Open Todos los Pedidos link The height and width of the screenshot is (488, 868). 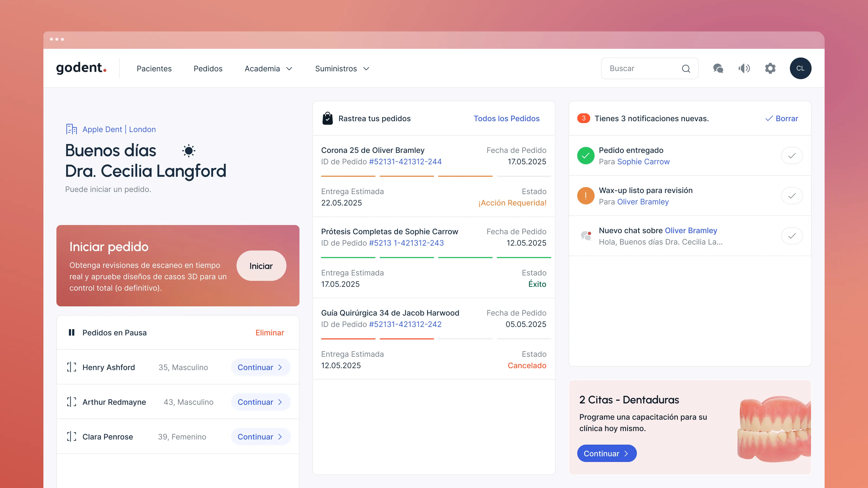point(506,118)
